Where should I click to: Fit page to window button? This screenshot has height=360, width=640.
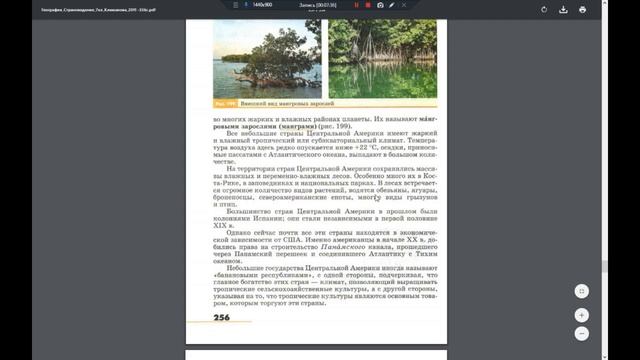582,291
